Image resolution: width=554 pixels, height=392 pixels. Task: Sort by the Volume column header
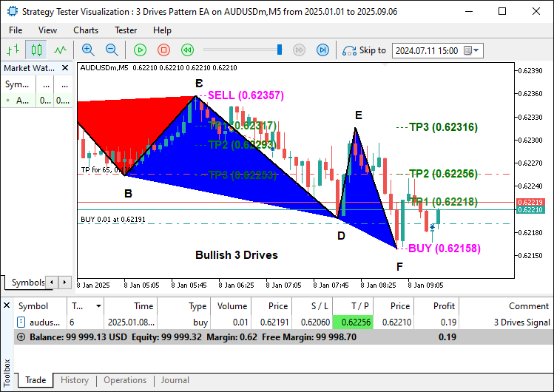tap(232, 306)
